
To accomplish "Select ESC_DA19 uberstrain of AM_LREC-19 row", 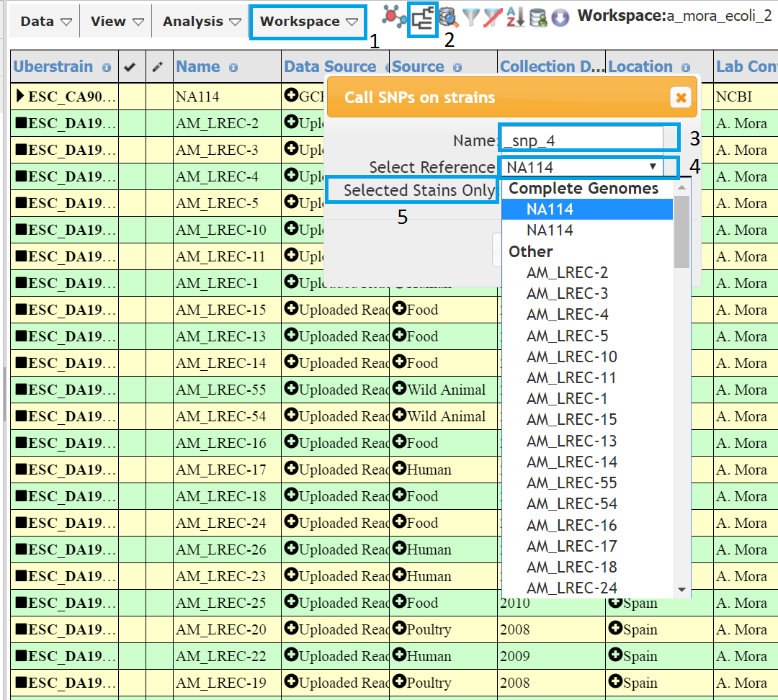I will (65, 683).
